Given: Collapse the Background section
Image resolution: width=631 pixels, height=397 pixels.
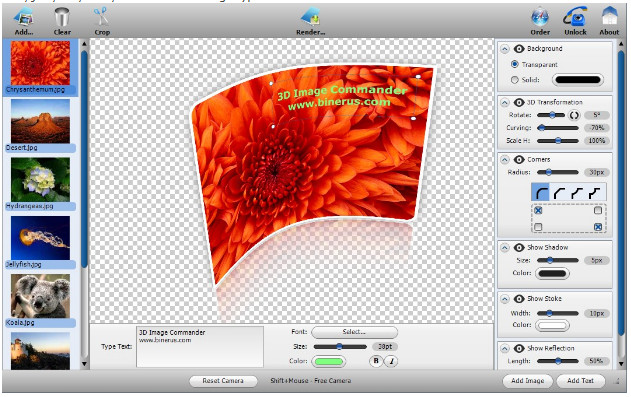Looking at the screenshot, I should [x=505, y=49].
